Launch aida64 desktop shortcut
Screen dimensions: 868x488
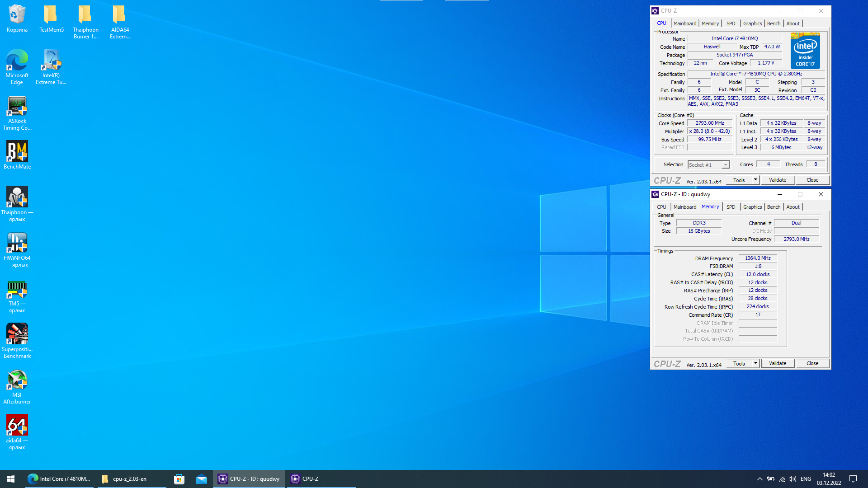pos(17,432)
